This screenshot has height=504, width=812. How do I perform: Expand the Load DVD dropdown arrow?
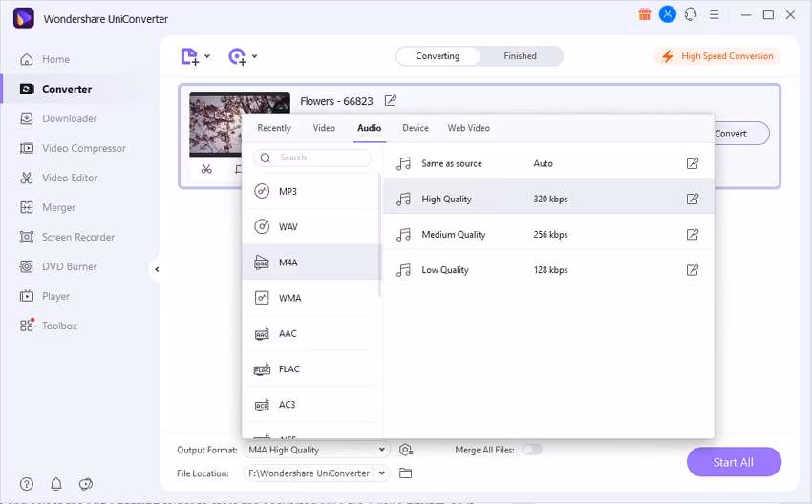point(254,56)
